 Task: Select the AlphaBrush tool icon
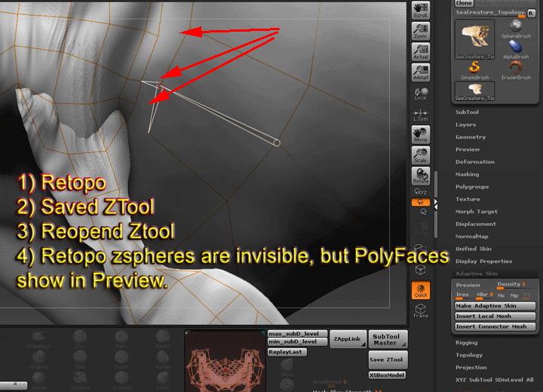516,50
